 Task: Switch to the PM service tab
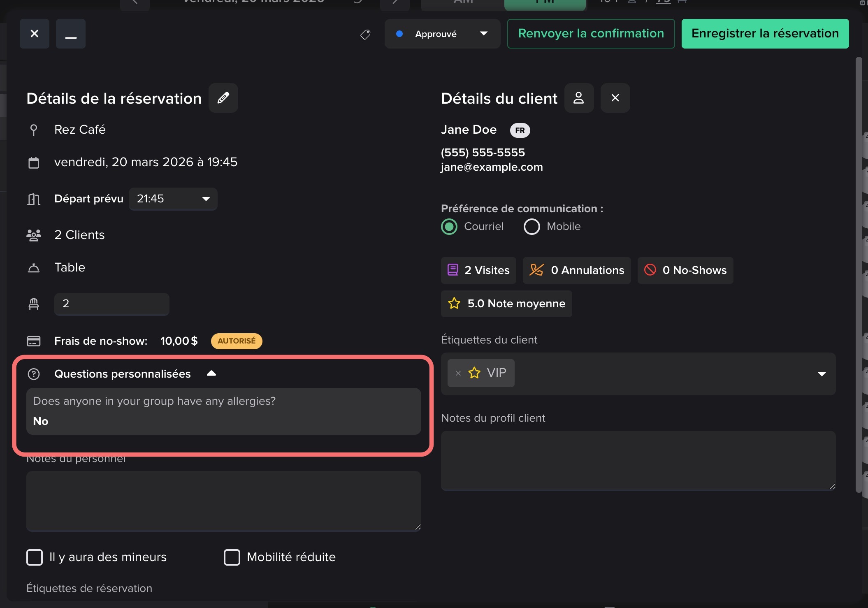tap(545, 3)
